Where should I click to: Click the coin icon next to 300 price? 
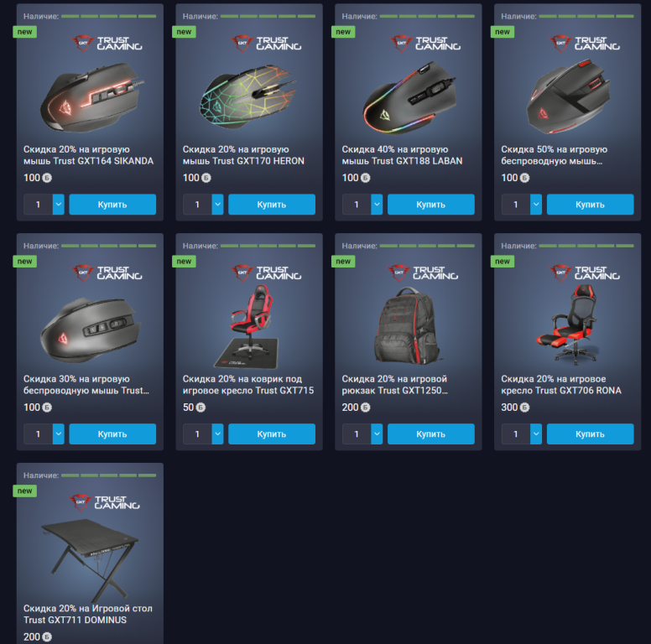[525, 408]
